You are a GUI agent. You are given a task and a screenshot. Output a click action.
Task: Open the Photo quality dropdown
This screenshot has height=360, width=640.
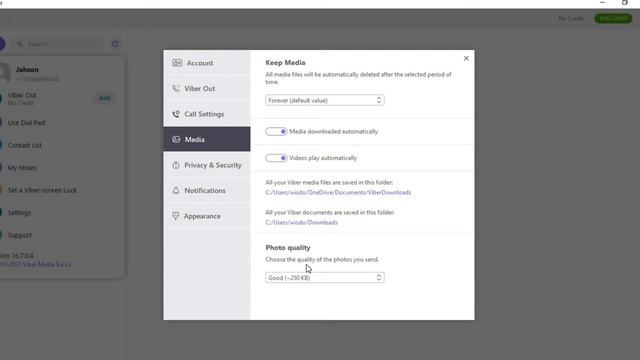coord(324,278)
